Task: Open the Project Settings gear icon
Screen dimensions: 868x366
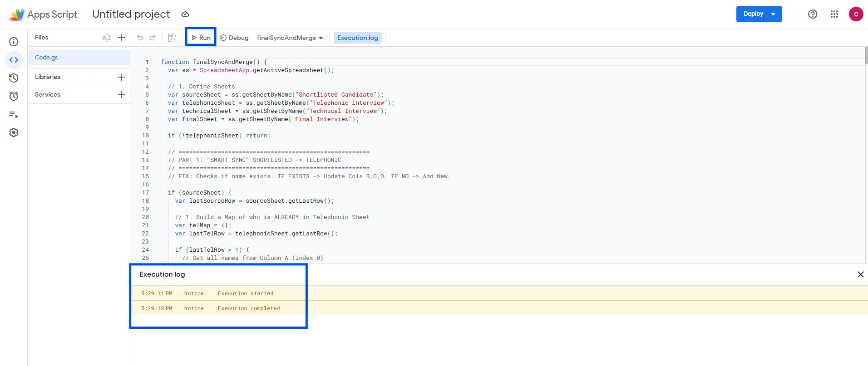Action: pos(14,132)
